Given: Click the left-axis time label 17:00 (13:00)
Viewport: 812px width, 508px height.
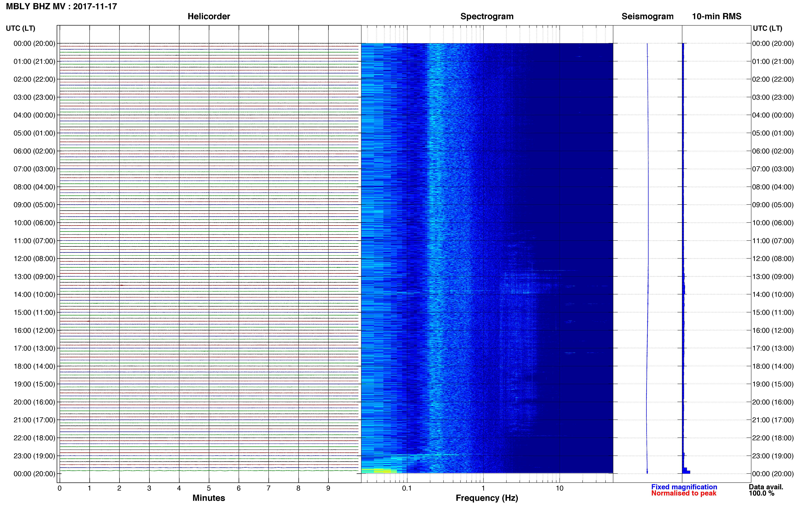Looking at the screenshot, I should (34, 348).
